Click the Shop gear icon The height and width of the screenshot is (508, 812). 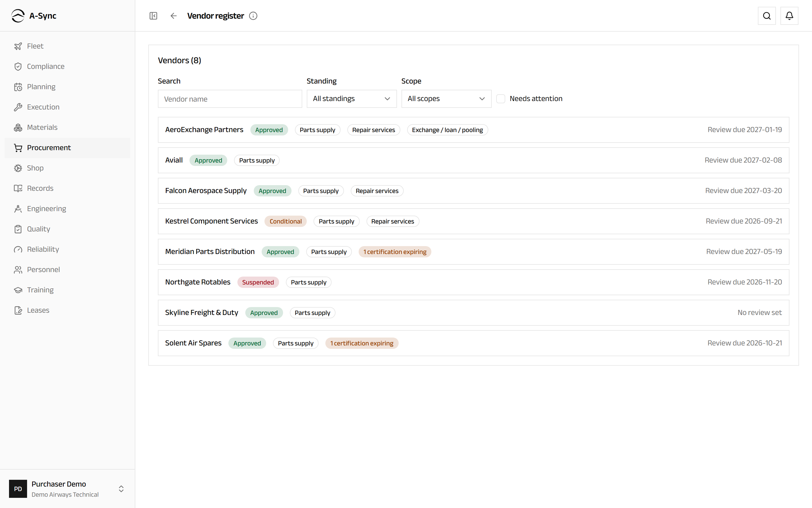tap(18, 168)
